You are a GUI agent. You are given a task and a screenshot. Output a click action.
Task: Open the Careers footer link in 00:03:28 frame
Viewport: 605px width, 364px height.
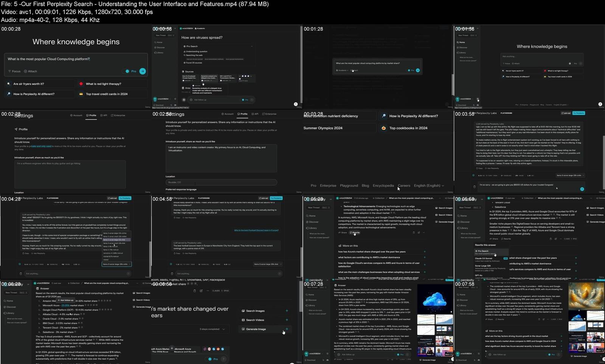(404, 186)
